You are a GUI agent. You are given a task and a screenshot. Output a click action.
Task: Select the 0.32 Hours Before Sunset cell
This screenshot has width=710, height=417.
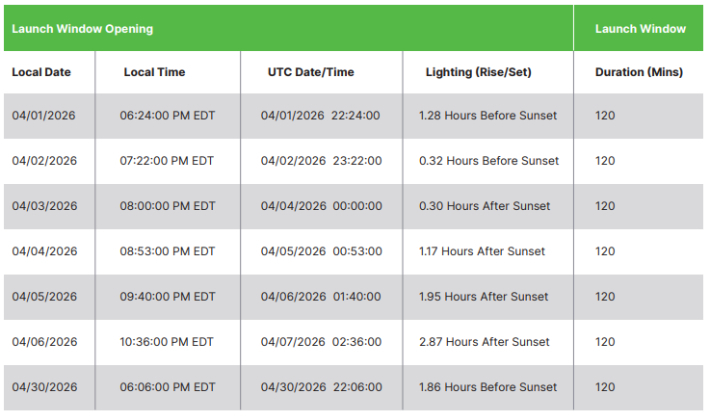(x=488, y=161)
